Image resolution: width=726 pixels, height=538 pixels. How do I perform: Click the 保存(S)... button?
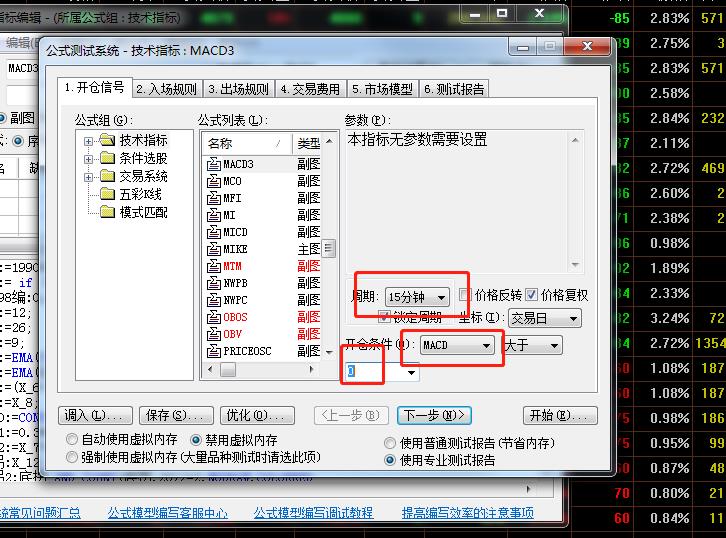tap(176, 415)
